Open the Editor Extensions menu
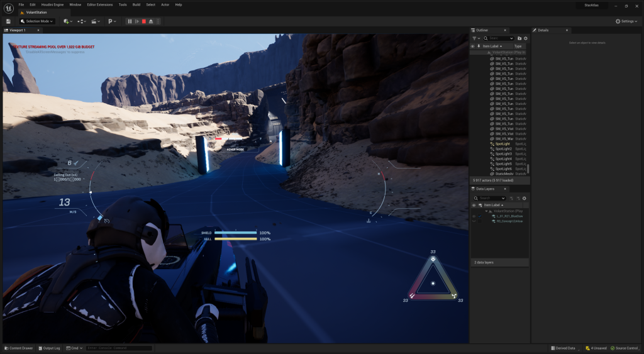This screenshot has height=354, width=644. [100, 4]
